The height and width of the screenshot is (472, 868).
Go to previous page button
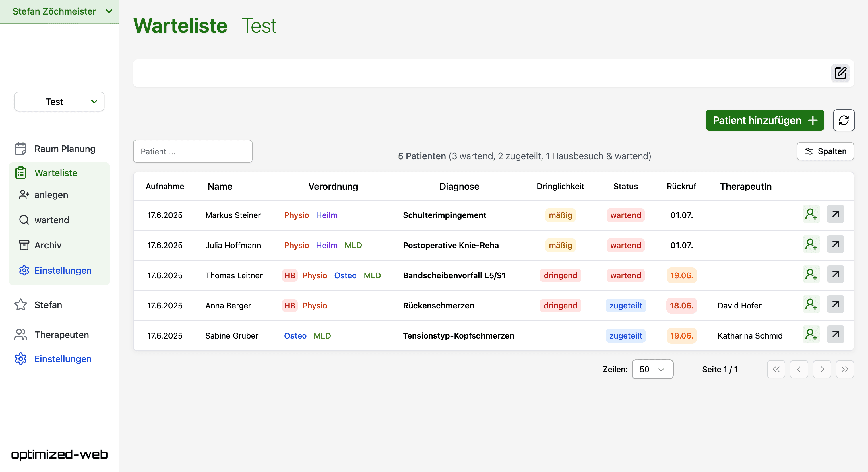pyautogui.click(x=799, y=369)
